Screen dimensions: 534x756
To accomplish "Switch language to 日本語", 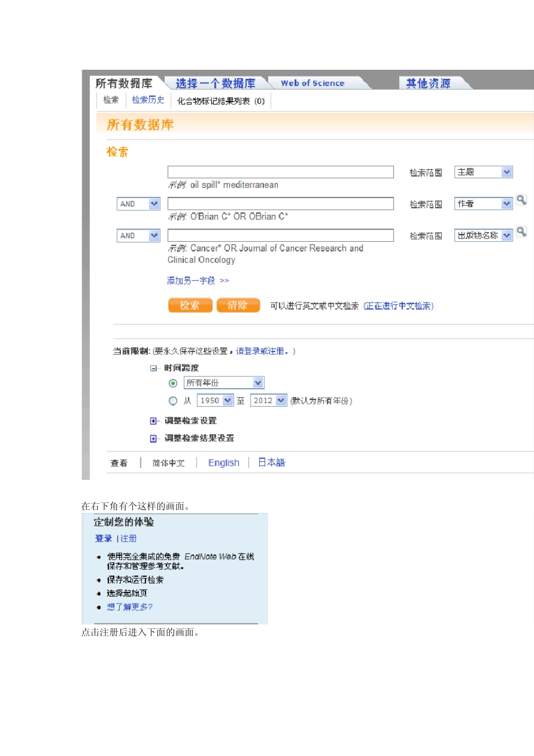I will [271, 462].
